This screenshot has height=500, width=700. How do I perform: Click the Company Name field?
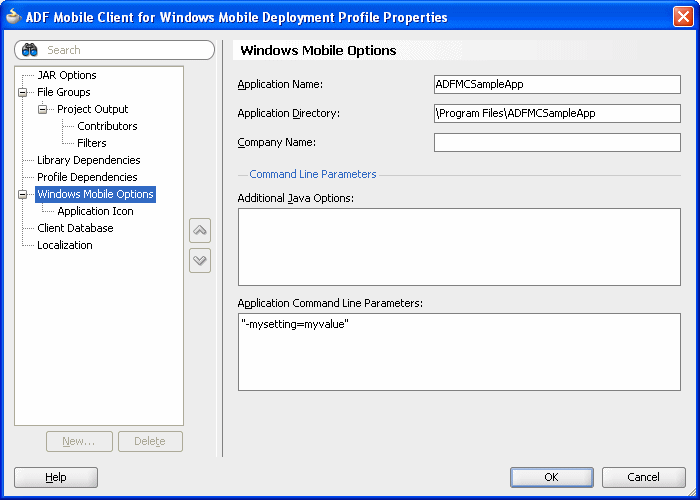[557, 142]
